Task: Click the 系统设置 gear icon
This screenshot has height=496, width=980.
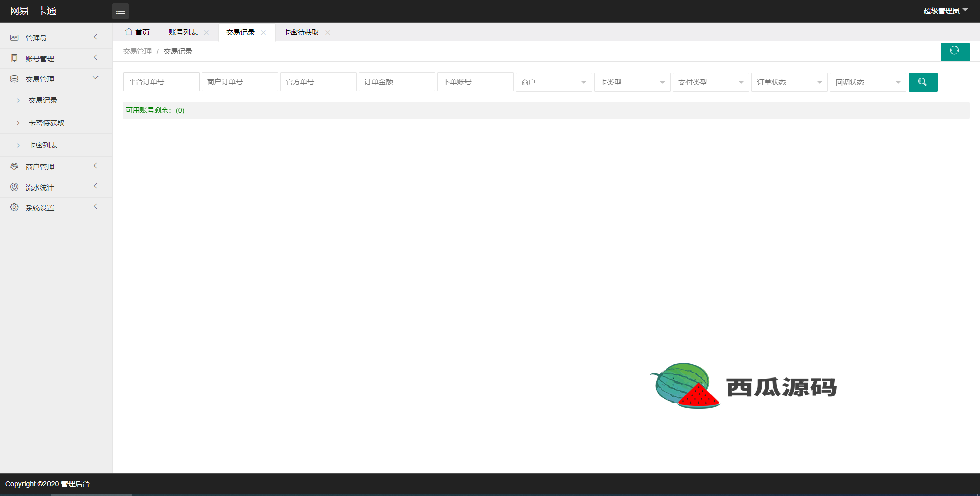Action: coord(14,207)
